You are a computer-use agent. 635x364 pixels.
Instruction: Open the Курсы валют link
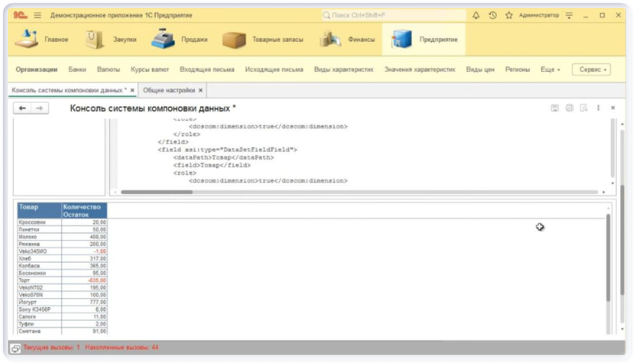tap(149, 70)
